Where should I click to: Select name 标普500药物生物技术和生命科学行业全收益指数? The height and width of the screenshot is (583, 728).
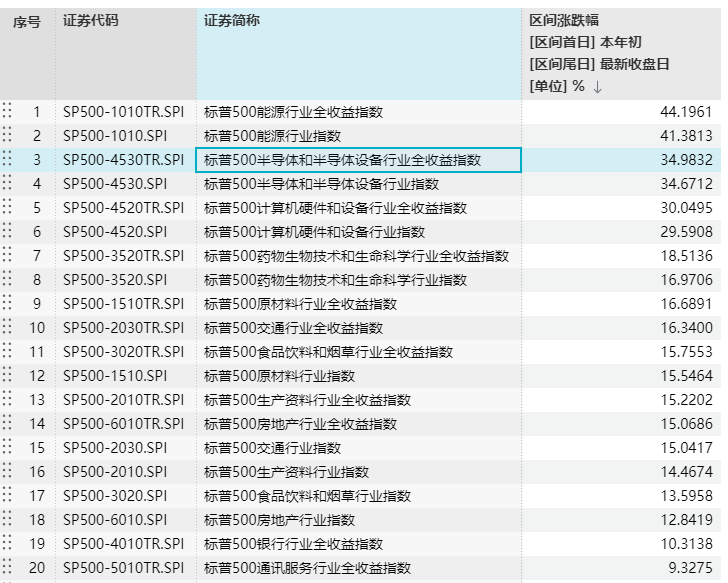(x=356, y=256)
